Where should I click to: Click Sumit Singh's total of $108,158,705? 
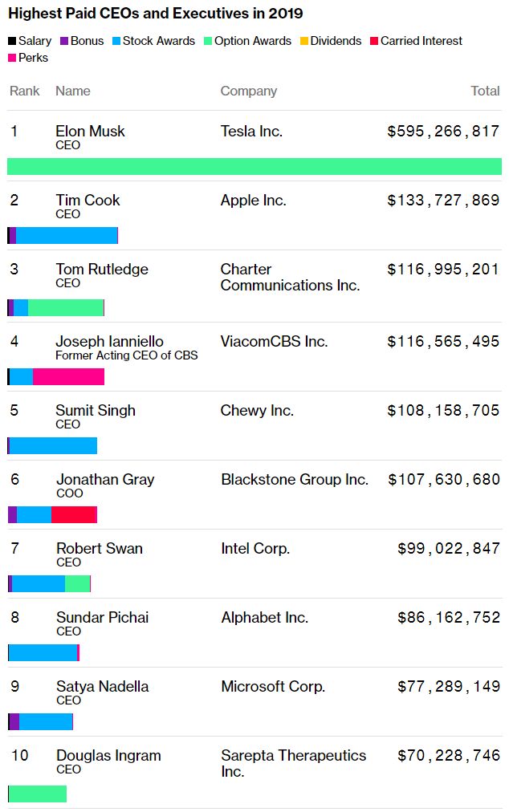443,411
